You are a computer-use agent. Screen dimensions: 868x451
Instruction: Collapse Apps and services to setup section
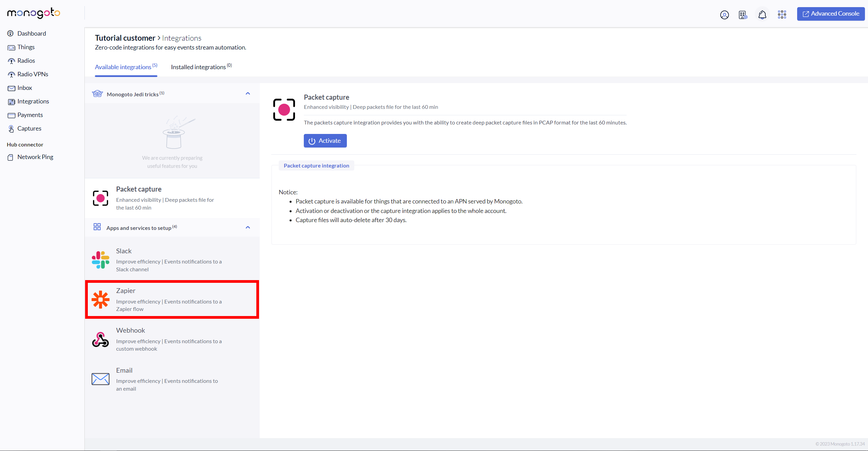click(x=248, y=228)
